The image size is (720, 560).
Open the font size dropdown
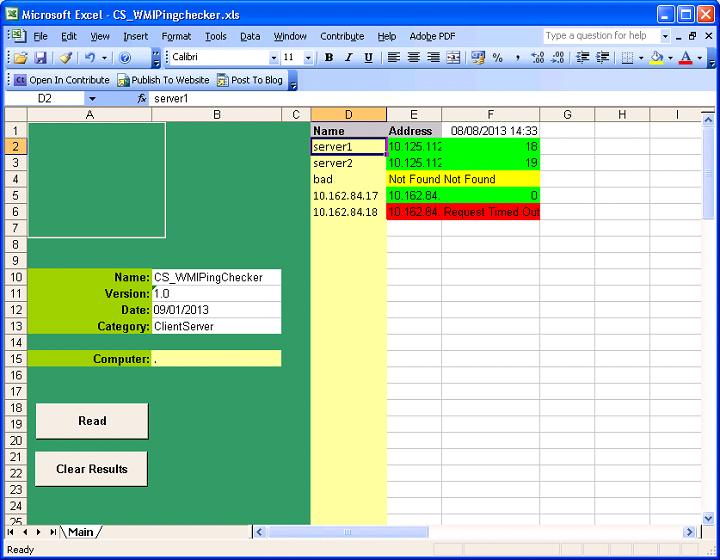click(x=308, y=58)
